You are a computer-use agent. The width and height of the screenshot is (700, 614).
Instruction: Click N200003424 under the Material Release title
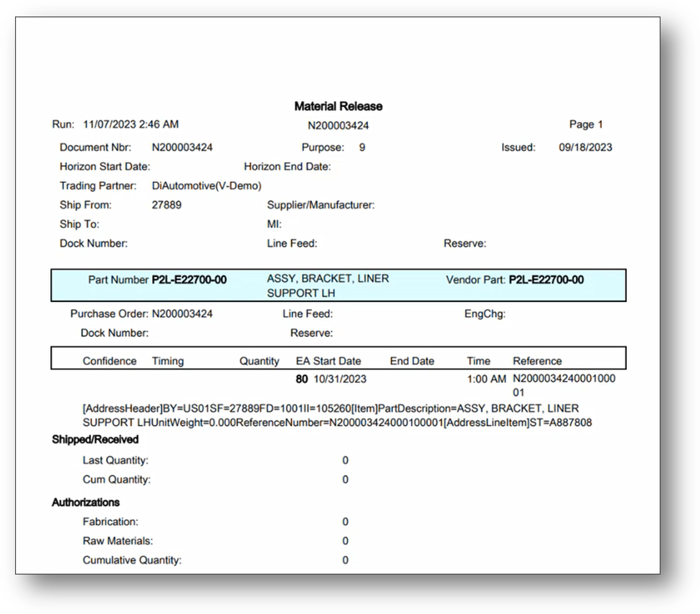coord(339,126)
